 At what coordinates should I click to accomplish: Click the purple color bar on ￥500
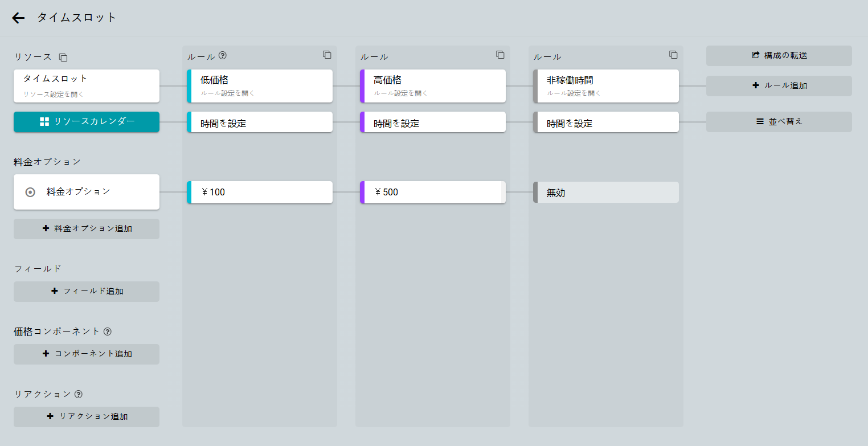(x=362, y=193)
